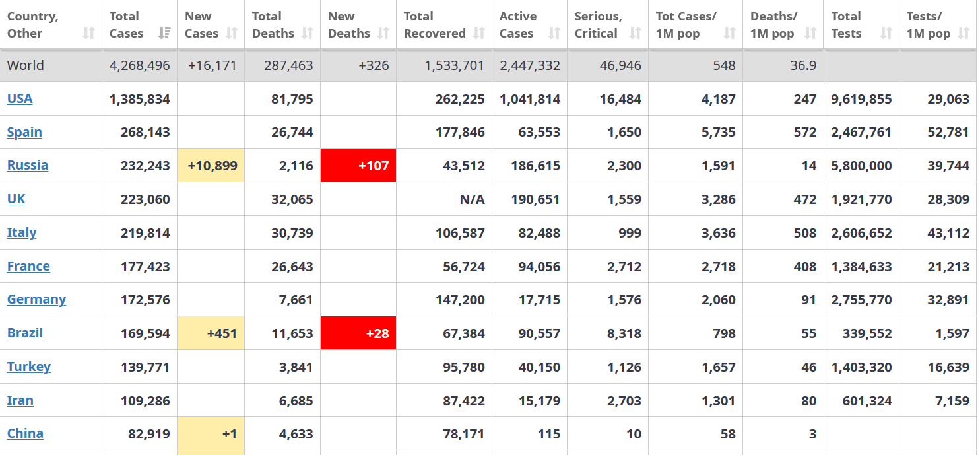Select World total deaths 287,463
This screenshot has width=980, height=455.
coord(288,65)
